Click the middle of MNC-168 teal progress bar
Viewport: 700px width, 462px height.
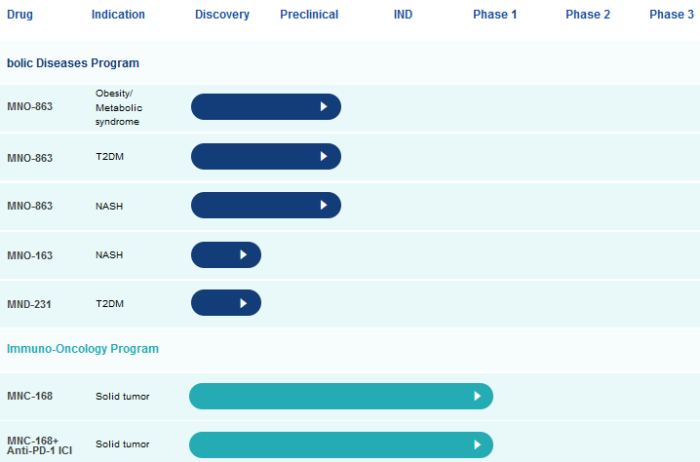coord(341,397)
